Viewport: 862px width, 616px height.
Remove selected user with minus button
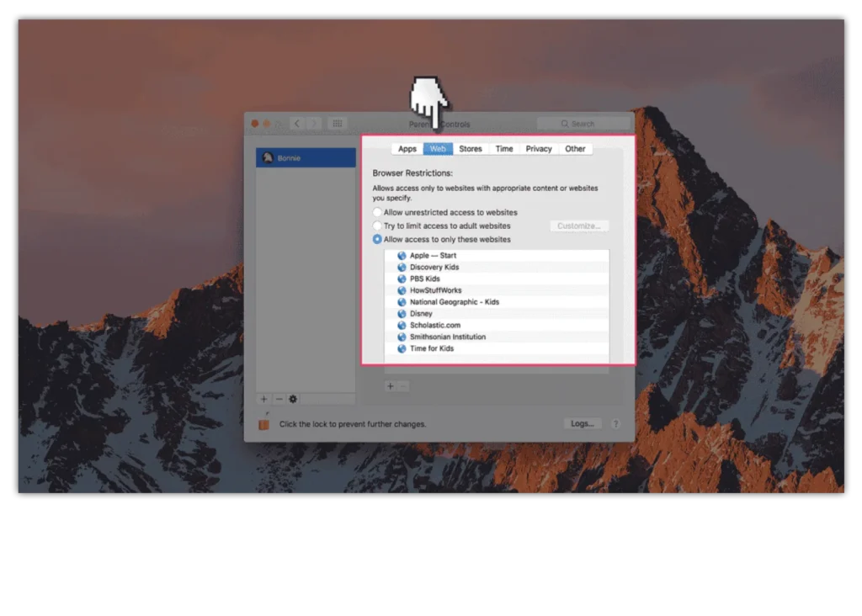pyautogui.click(x=279, y=399)
